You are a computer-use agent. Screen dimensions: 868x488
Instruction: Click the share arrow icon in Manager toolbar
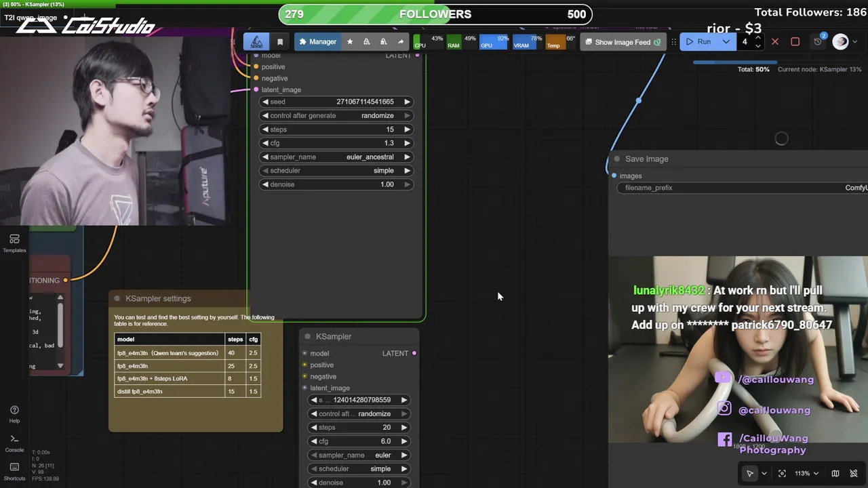tap(401, 42)
